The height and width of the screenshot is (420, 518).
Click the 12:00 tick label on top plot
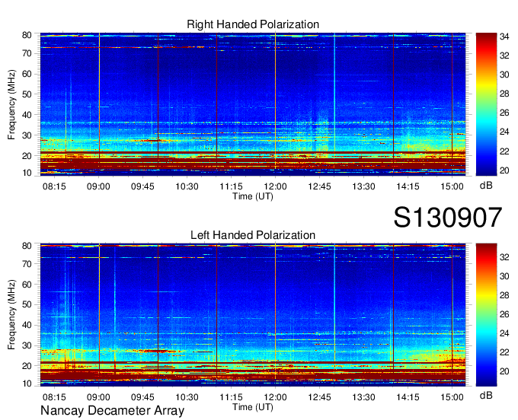click(x=275, y=186)
